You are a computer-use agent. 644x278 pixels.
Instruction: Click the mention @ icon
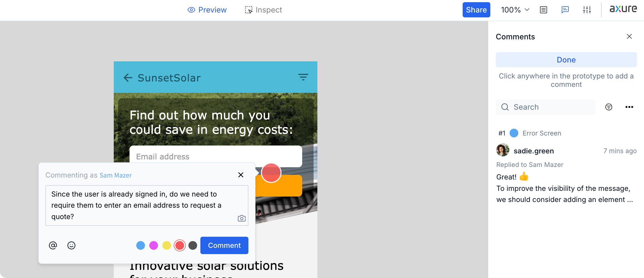53,245
